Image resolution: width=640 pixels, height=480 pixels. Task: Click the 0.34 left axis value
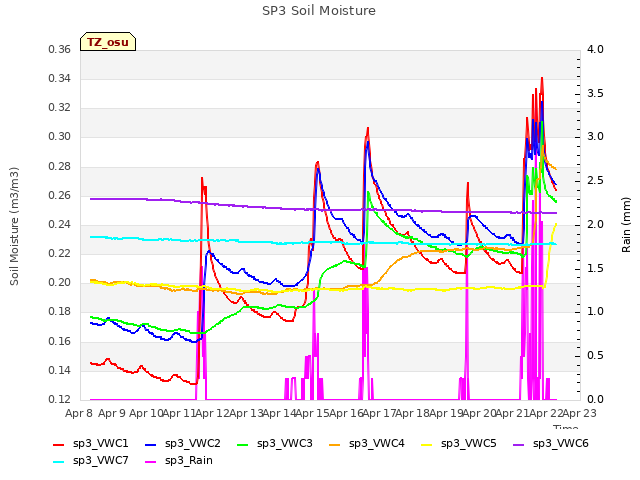point(60,79)
